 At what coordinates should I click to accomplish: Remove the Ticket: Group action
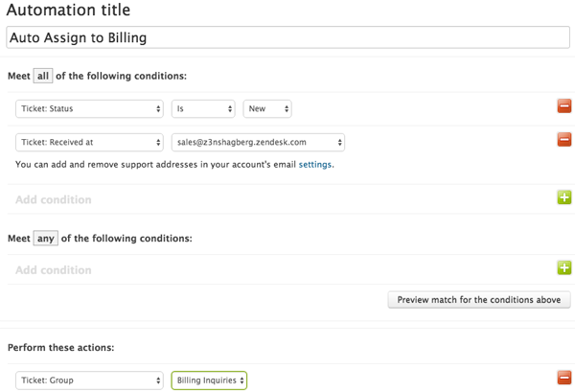(x=564, y=378)
